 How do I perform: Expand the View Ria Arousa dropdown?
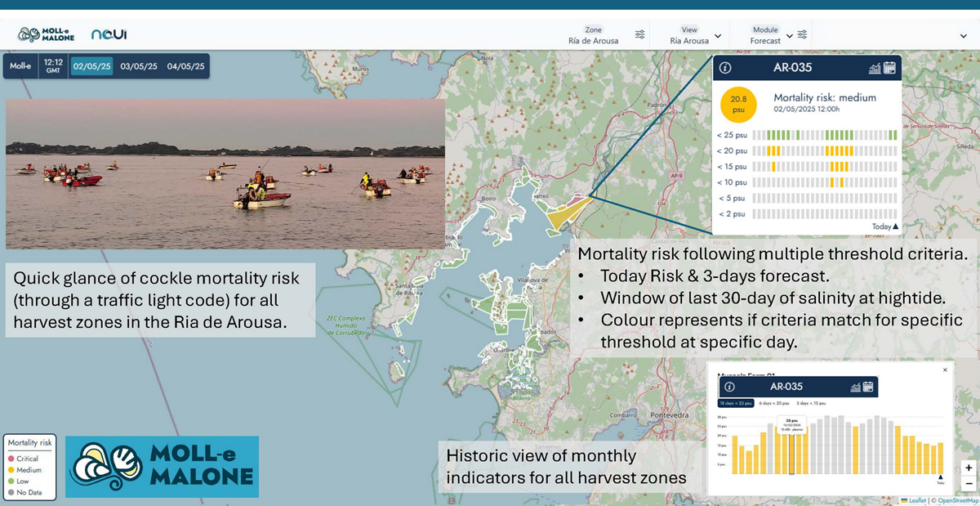point(718,36)
